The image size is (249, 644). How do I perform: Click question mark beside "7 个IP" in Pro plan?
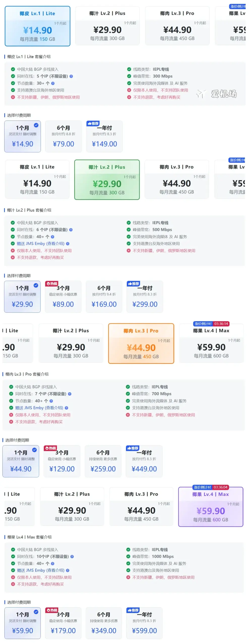point(70,394)
